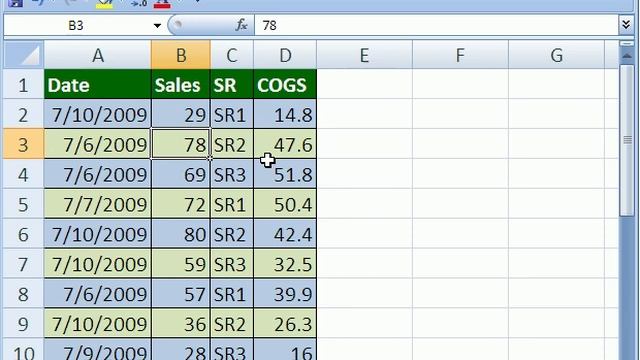Click the Sales value 80
This screenshot has width=640, height=360.
181,233
